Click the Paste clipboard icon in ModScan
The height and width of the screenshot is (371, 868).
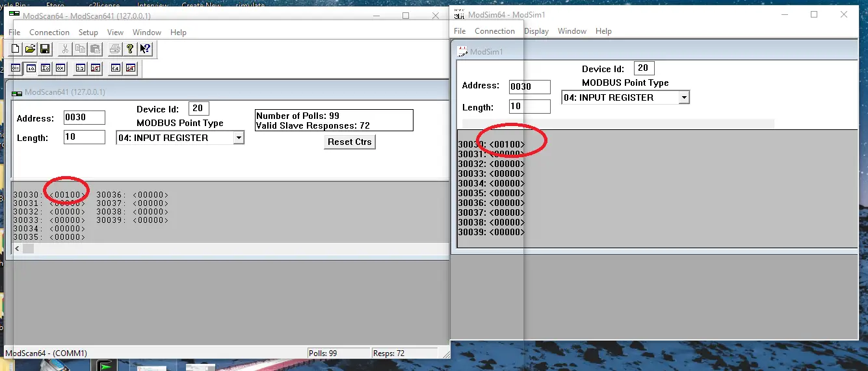coord(95,49)
